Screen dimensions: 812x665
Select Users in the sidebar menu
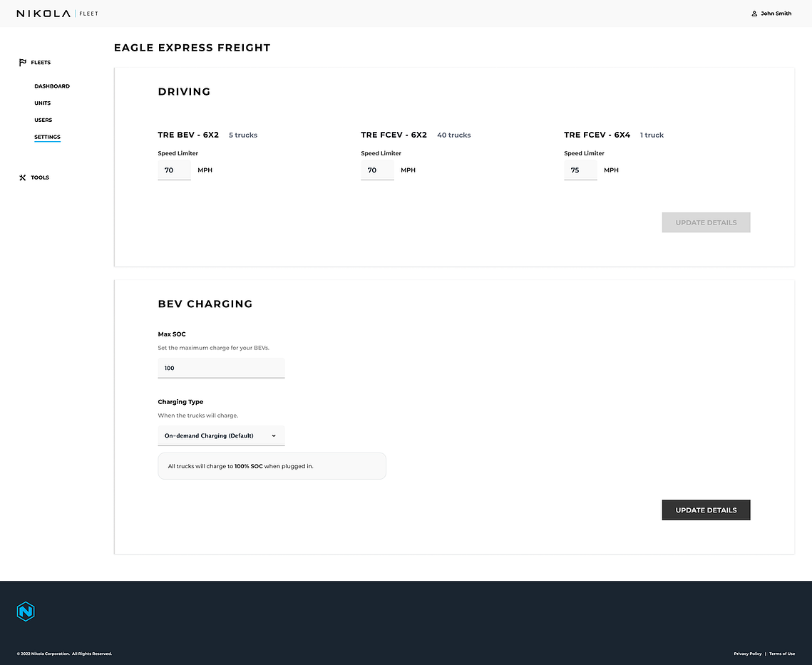point(43,120)
